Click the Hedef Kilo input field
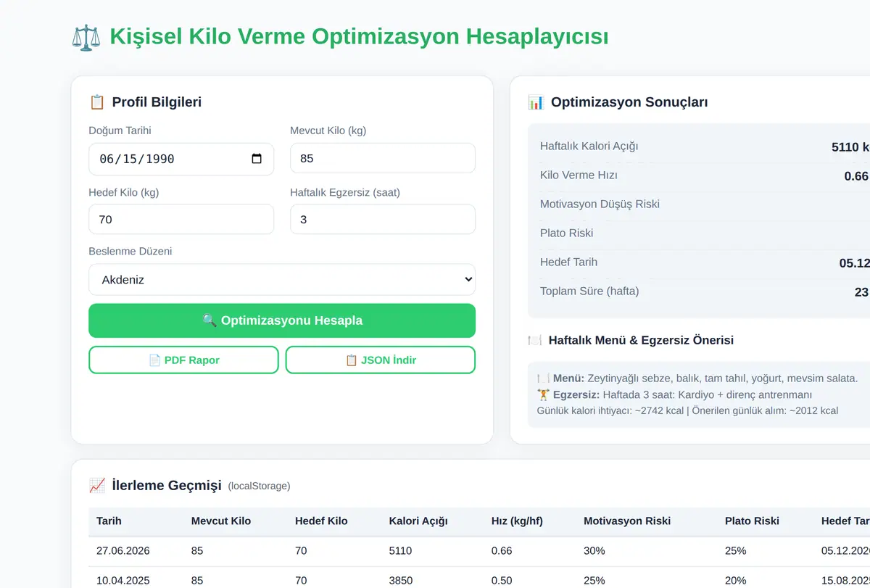The width and height of the screenshot is (870, 588). [x=181, y=219]
